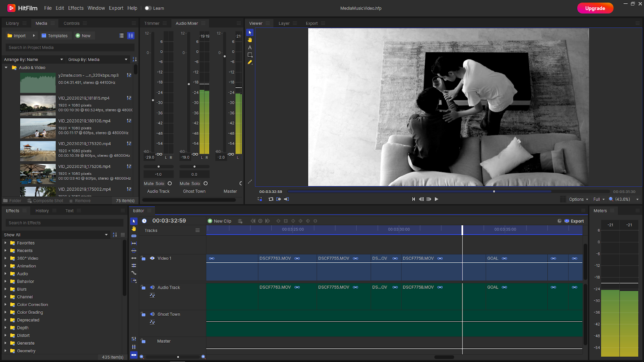This screenshot has width=644, height=362.
Task: Adjust the timeline zoom slider handle
Action: [x=178, y=357]
